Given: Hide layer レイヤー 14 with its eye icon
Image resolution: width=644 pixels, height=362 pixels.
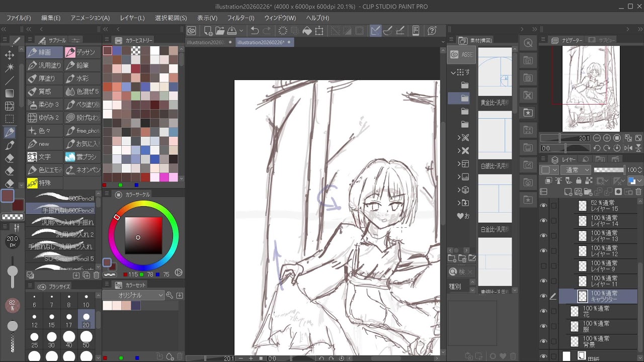Looking at the screenshot, I should [x=543, y=221].
